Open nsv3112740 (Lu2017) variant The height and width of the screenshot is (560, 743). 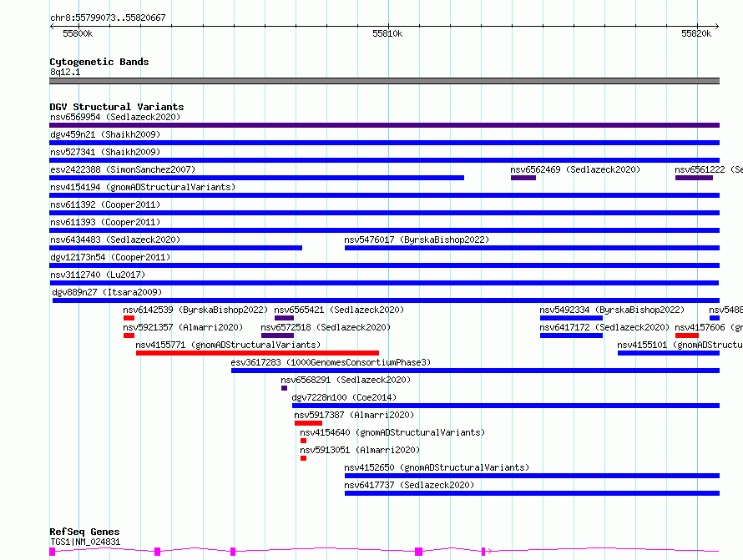(x=98, y=275)
